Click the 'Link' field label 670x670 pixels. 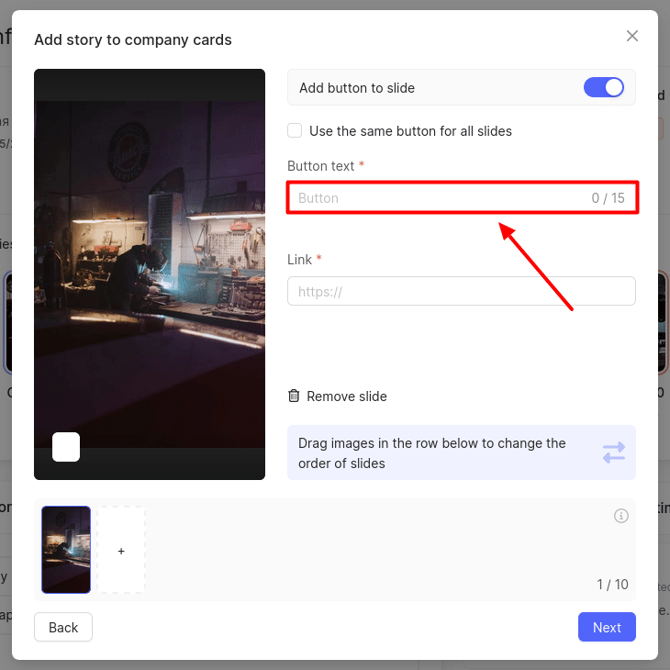(x=300, y=259)
